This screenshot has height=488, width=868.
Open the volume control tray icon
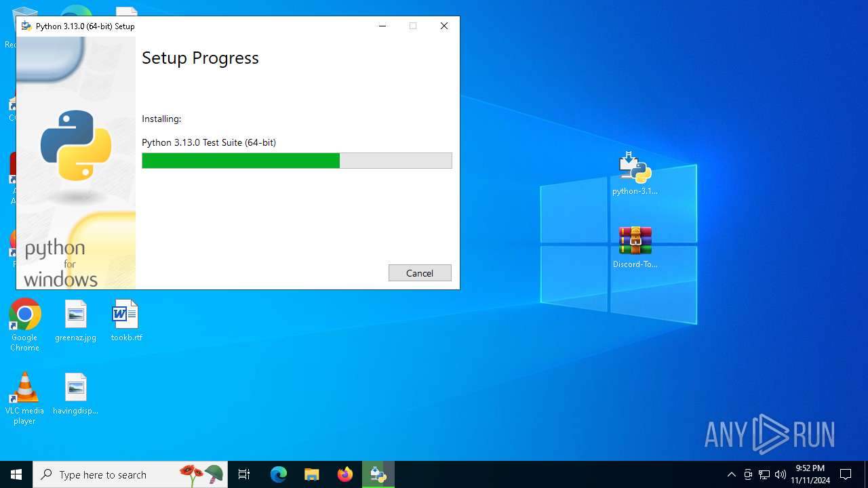(781, 474)
